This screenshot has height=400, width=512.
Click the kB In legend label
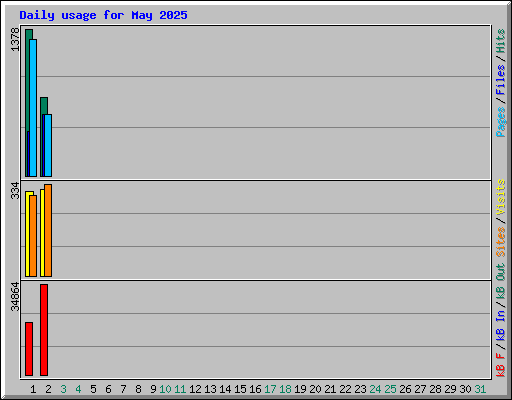click(x=501, y=325)
